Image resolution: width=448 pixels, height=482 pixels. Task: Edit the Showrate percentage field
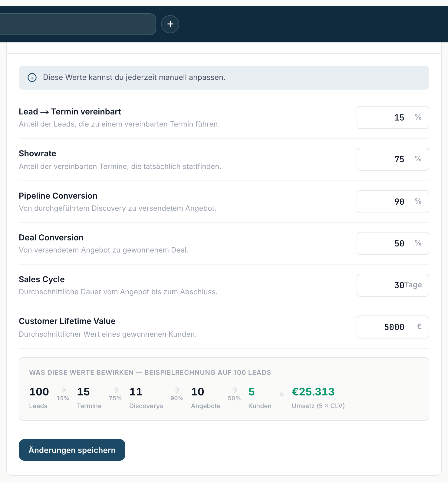coord(393,159)
